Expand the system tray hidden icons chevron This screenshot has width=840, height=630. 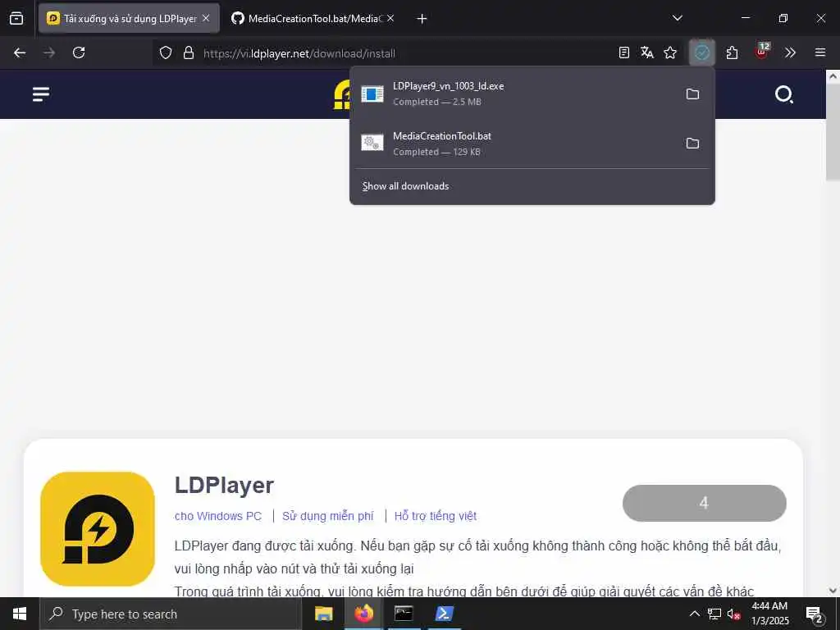(694, 614)
